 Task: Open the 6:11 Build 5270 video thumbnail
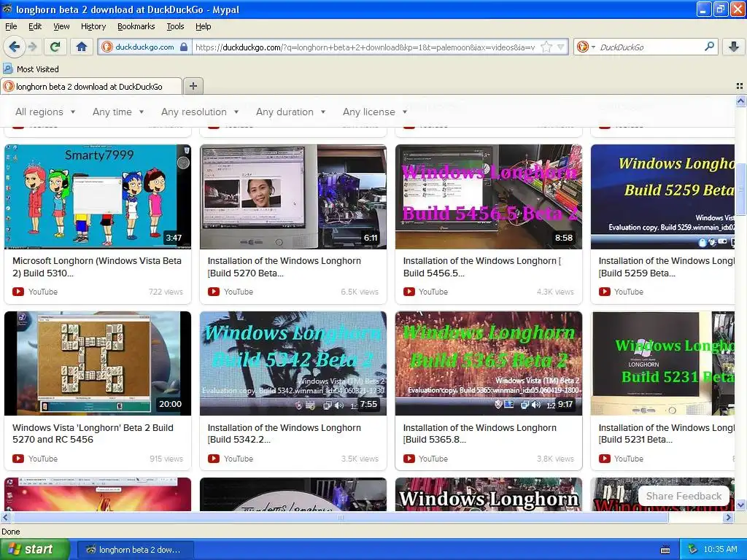(x=293, y=197)
